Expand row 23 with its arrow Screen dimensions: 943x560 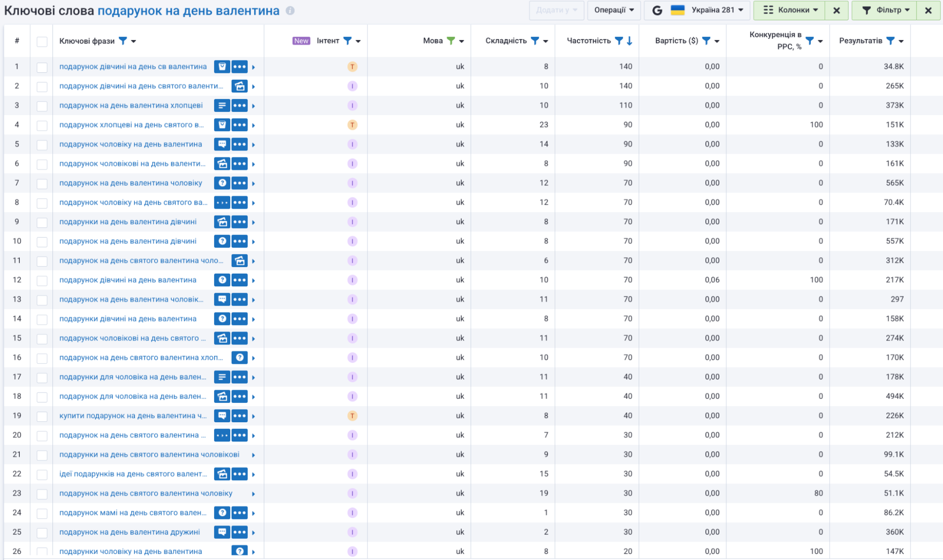point(253,494)
